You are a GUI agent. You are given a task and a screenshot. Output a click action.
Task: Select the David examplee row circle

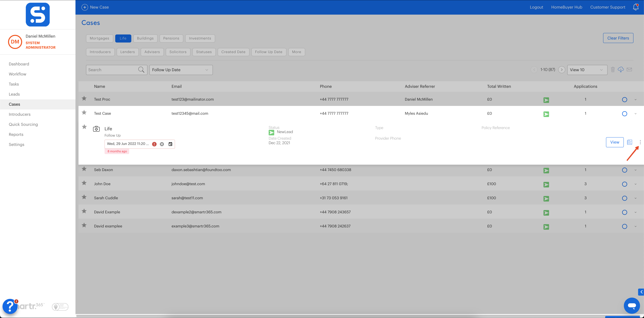(625, 227)
